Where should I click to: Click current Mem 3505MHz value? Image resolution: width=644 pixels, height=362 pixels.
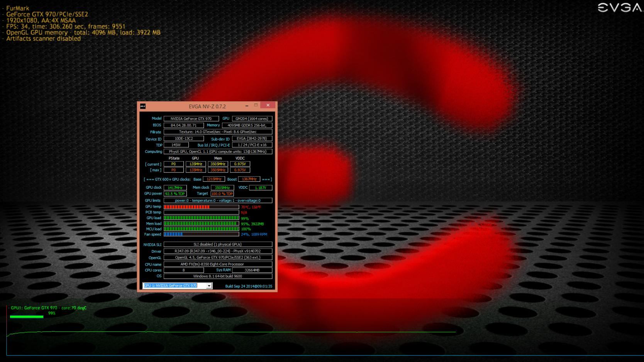pyautogui.click(x=218, y=164)
